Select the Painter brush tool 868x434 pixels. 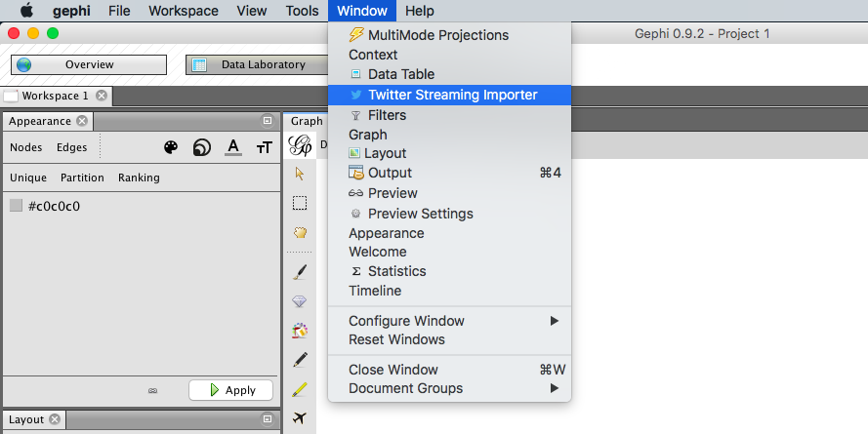(x=300, y=272)
